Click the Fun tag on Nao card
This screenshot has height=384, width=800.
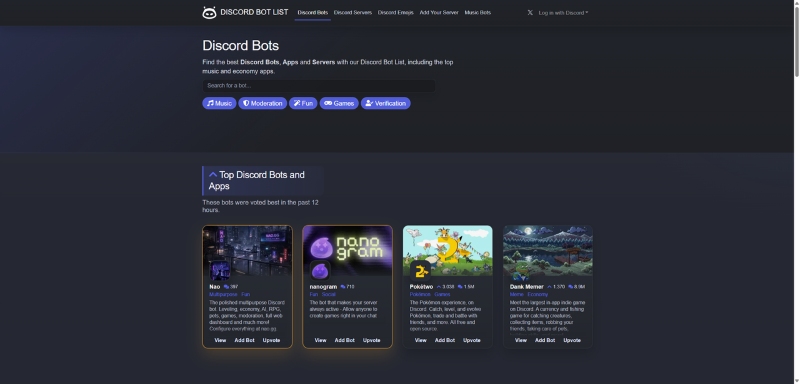pyautogui.click(x=245, y=295)
